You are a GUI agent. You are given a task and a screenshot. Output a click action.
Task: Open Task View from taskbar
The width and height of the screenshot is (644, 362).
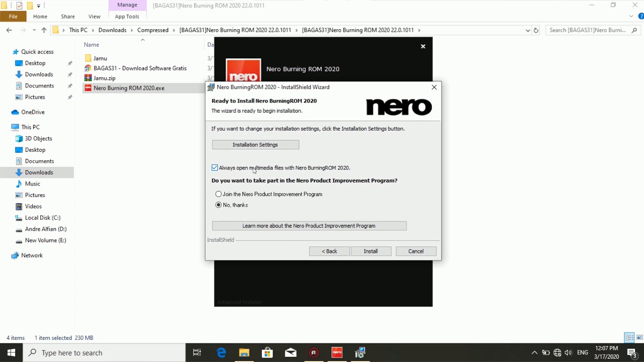[x=197, y=353]
